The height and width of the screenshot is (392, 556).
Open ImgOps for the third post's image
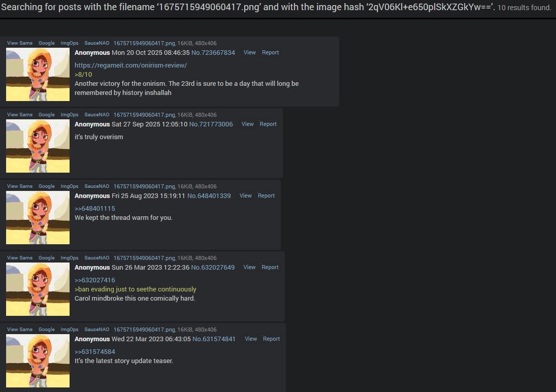70,186
